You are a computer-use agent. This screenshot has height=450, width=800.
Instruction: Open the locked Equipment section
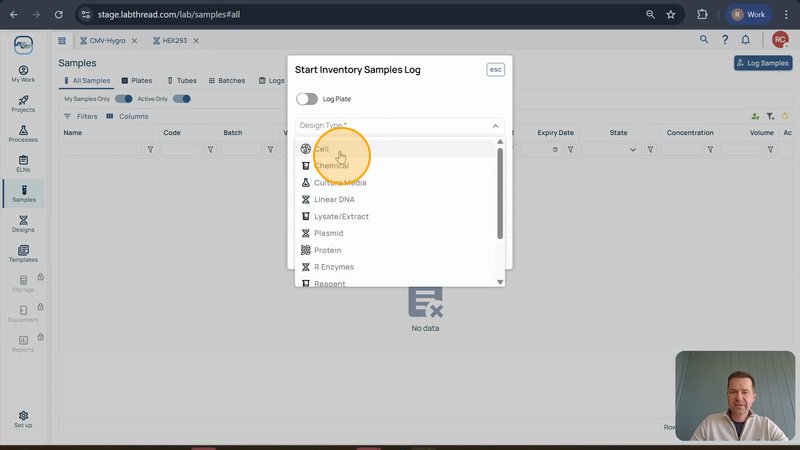tap(23, 314)
